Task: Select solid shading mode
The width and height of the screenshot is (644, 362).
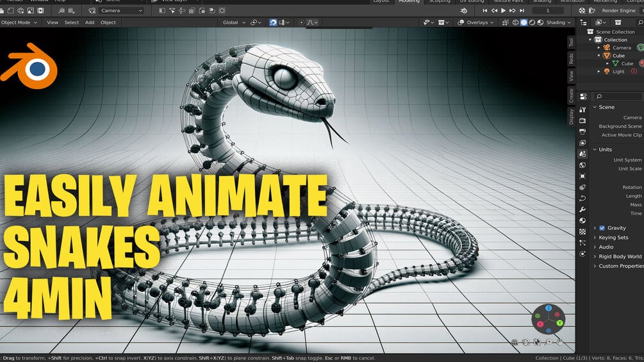Action: [x=524, y=22]
